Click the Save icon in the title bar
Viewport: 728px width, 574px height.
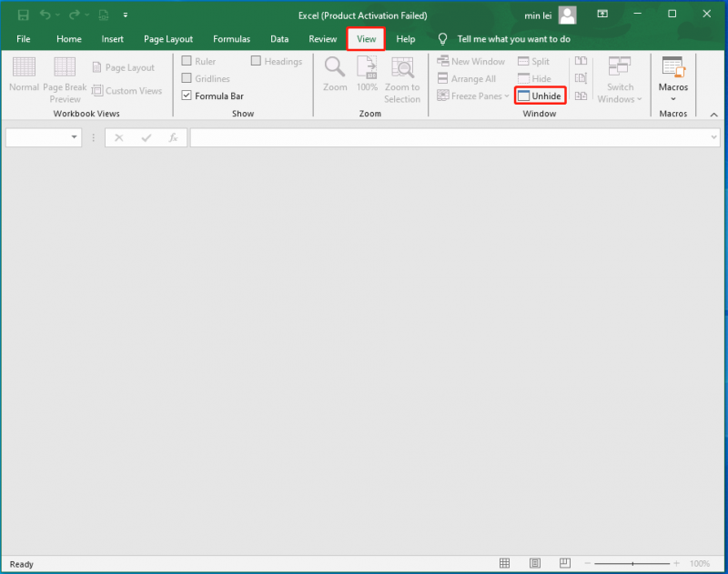pyautogui.click(x=24, y=15)
